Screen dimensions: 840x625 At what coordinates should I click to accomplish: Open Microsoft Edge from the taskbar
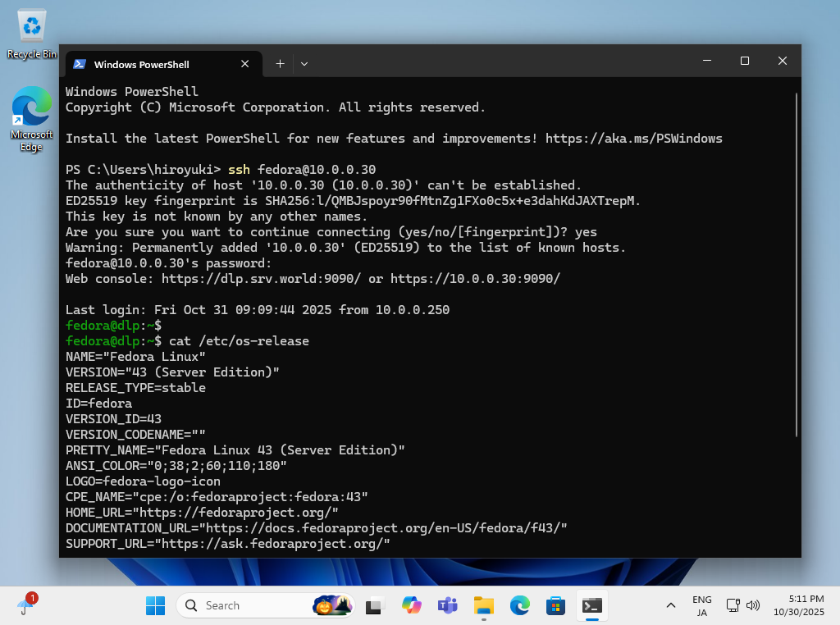point(520,605)
